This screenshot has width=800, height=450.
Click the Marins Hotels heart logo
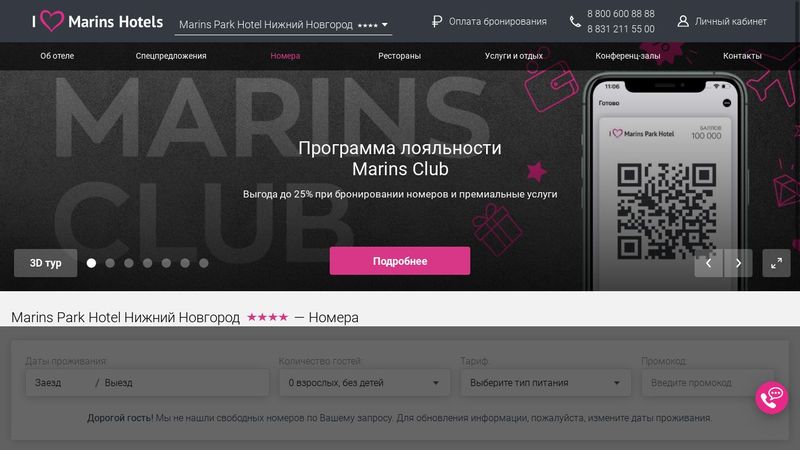52,21
